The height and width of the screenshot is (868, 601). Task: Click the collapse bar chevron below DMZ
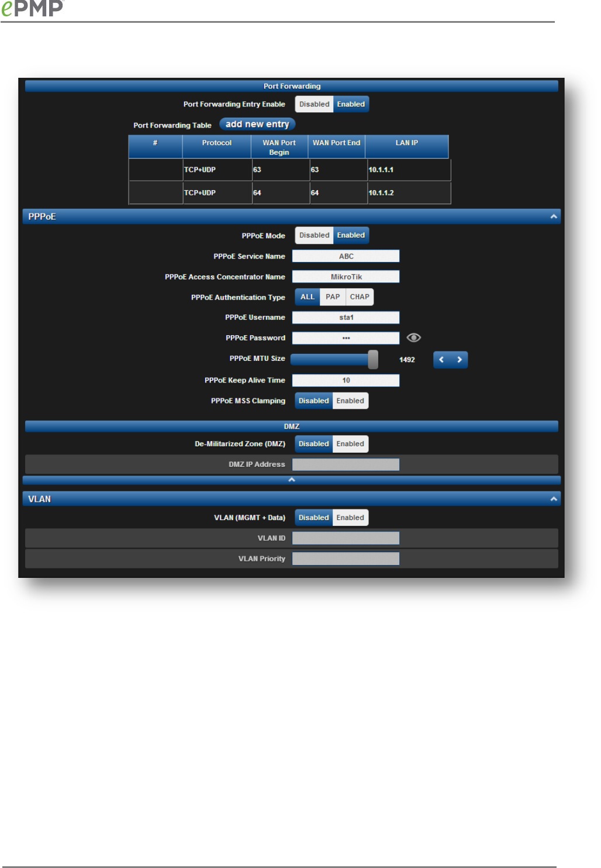click(x=292, y=480)
